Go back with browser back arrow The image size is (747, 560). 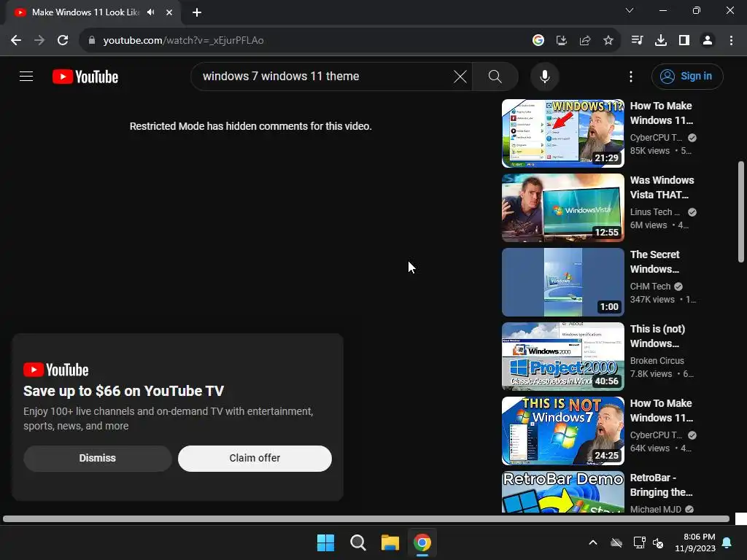click(16, 41)
